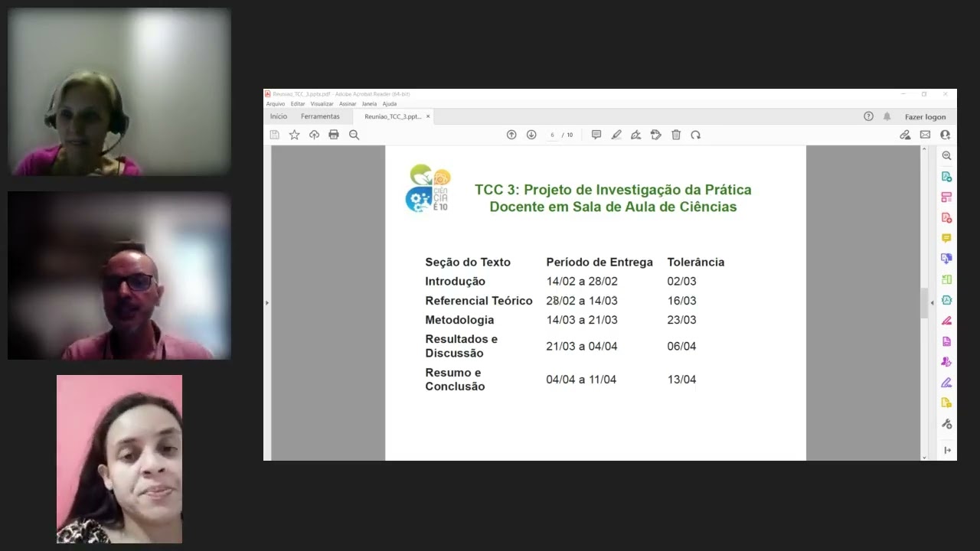Select the sign/draw pen tool in toolbar

635,135
